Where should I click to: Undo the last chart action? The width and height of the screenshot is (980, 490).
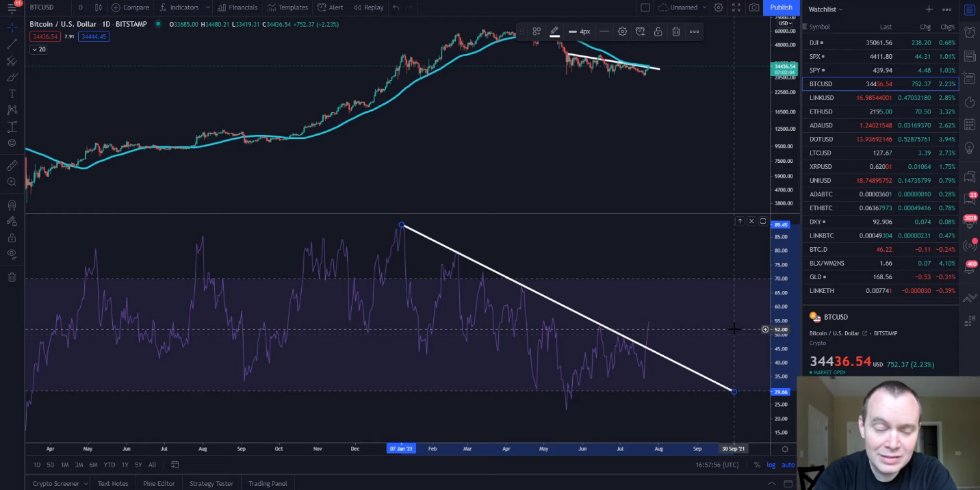(x=396, y=8)
